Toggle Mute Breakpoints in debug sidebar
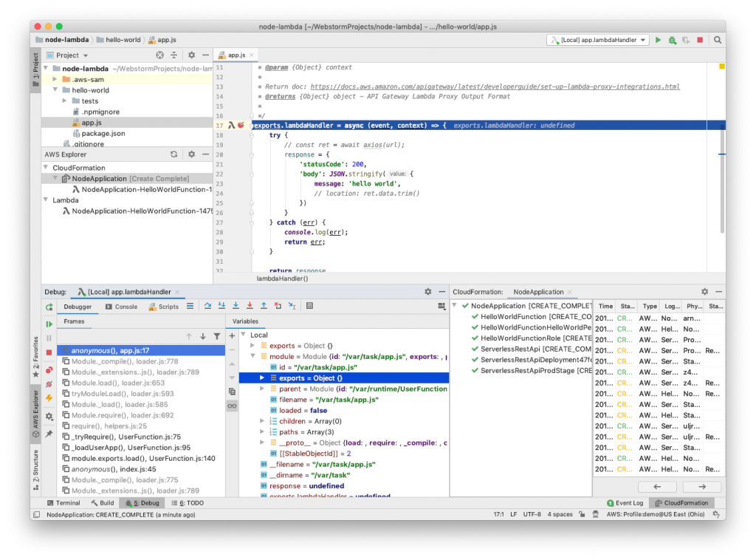Image resolution: width=756 pixels, height=560 pixels. point(49,384)
